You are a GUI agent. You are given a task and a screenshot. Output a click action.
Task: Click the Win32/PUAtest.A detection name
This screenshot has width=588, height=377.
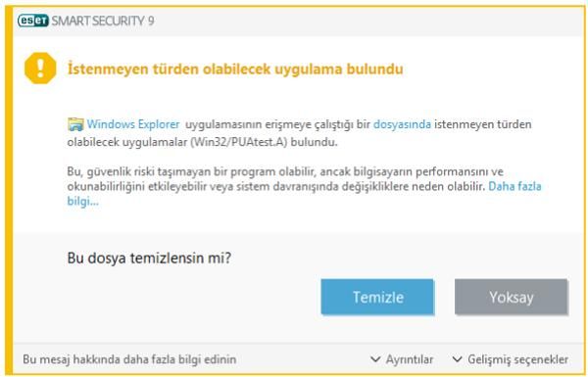click(239, 142)
